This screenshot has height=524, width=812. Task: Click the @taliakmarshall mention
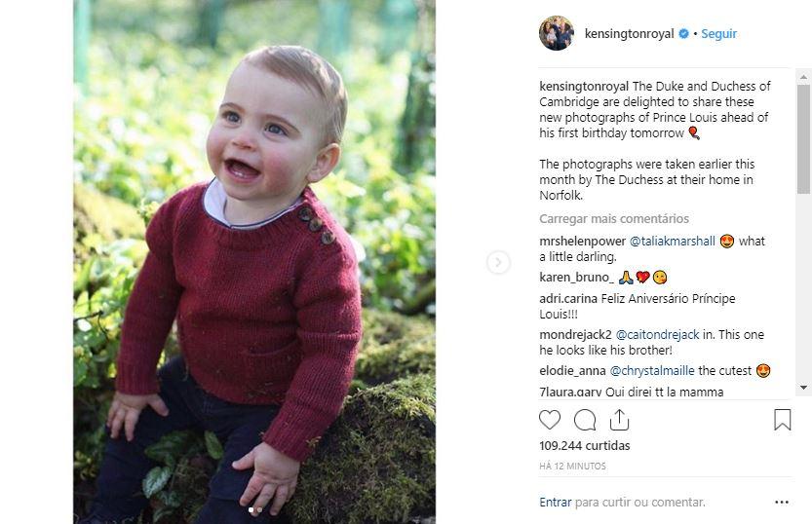pos(672,242)
